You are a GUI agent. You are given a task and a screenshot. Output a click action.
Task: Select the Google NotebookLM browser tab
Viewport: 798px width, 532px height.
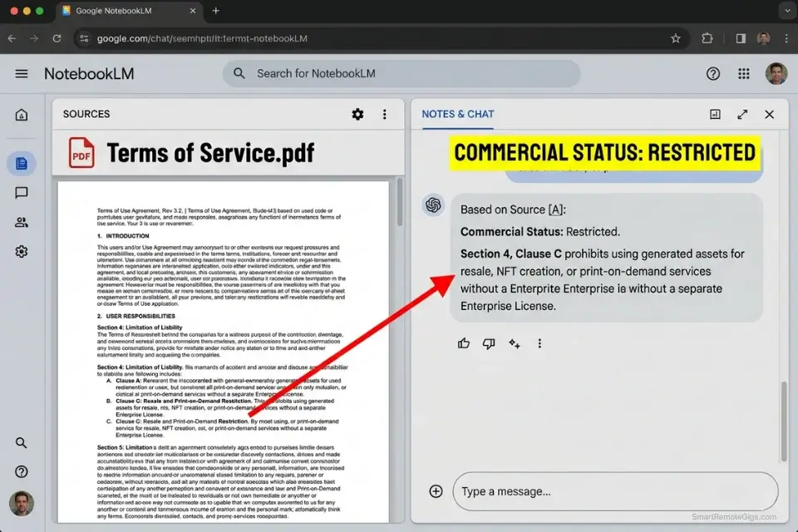click(128, 11)
